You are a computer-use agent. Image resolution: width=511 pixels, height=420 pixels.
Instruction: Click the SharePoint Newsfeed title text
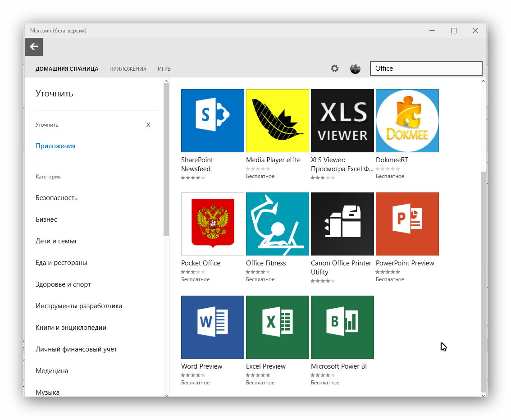tap(197, 164)
